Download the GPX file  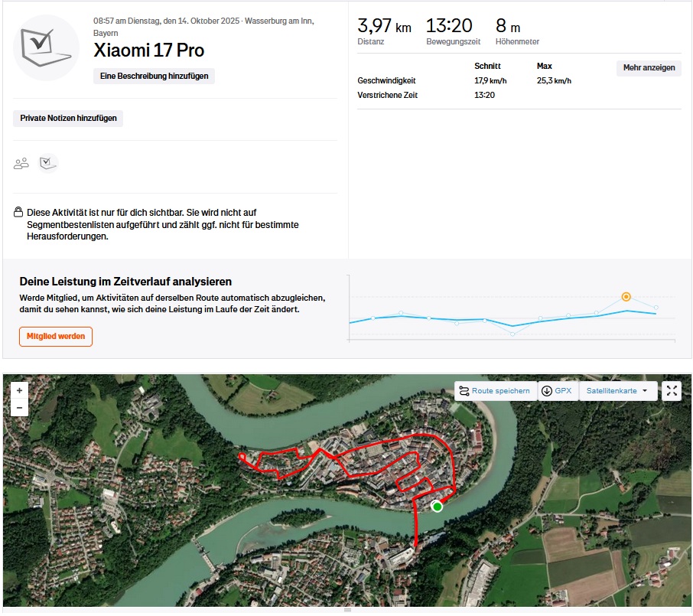coord(557,391)
